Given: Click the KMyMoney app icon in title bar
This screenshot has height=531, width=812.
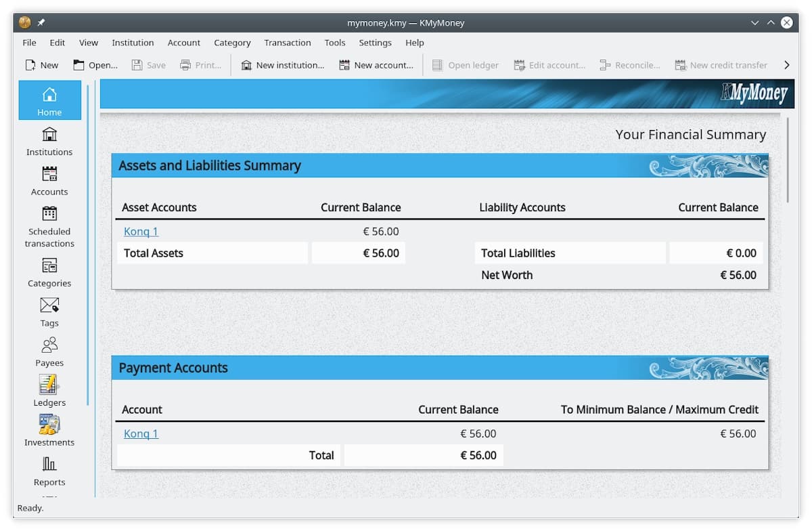Looking at the screenshot, I should 25,22.
